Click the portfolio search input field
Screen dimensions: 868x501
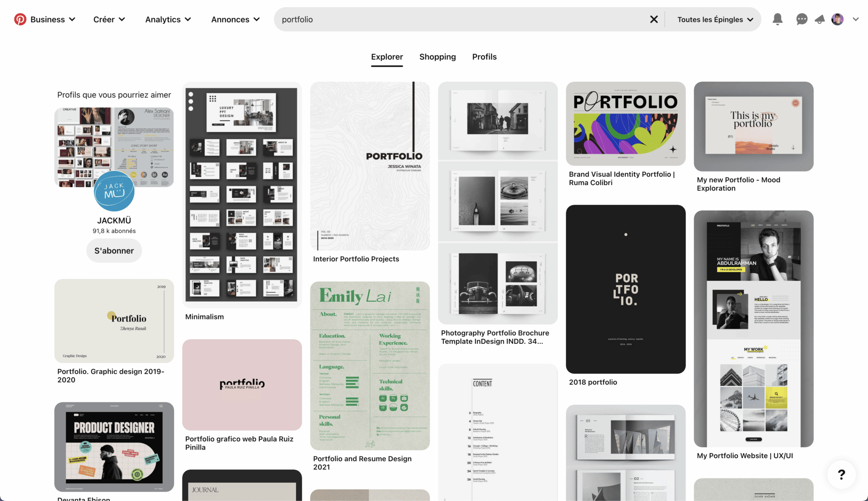pos(462,19)
